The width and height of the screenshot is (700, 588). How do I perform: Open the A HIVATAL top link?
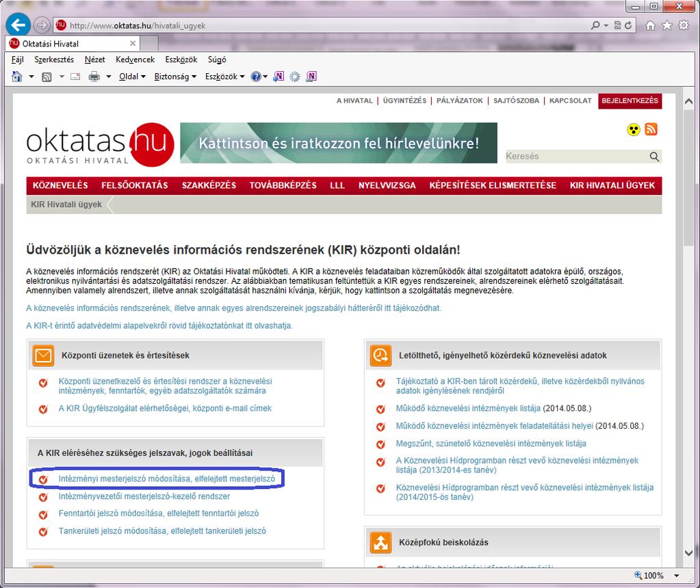click(354, 101)
